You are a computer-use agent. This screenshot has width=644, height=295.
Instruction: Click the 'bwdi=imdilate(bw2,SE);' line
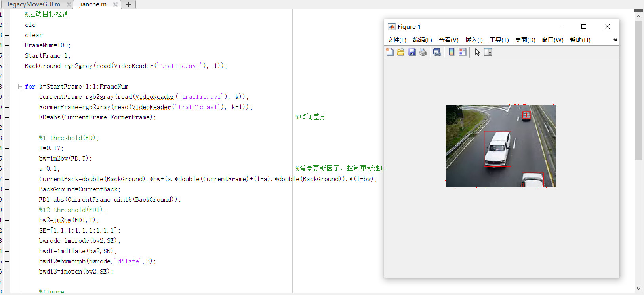78,251
